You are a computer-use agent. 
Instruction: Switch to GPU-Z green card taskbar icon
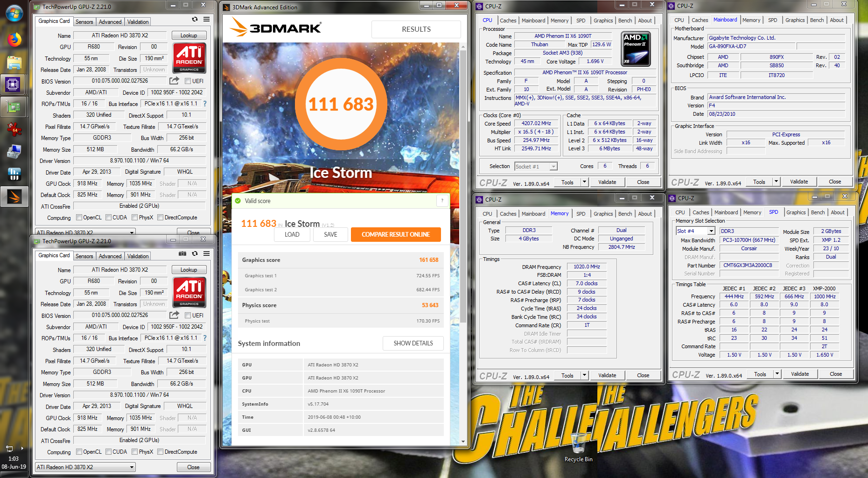pos(13,107)
